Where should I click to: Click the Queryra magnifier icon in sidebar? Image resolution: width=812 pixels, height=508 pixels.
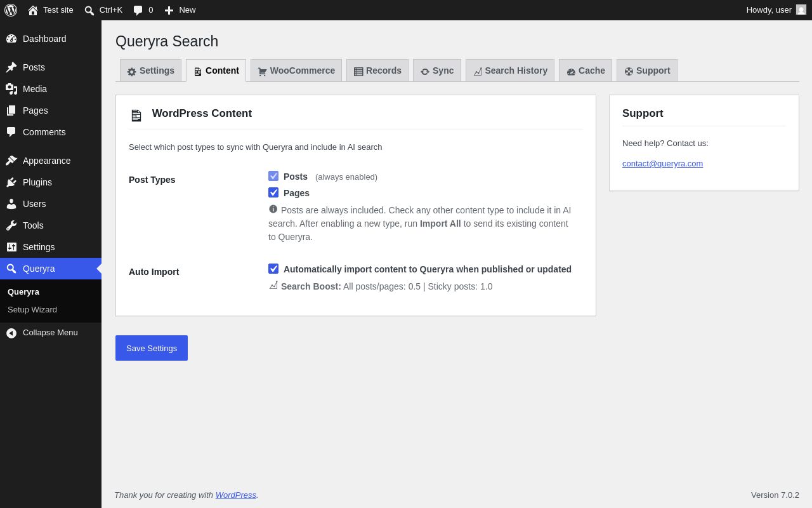11,269
